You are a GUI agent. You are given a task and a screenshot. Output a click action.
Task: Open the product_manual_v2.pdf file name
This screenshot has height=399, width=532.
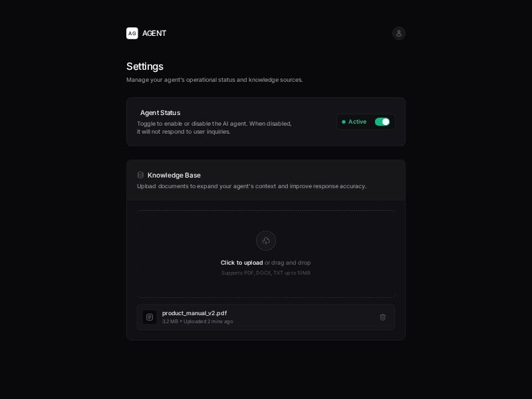coord(194,313)
